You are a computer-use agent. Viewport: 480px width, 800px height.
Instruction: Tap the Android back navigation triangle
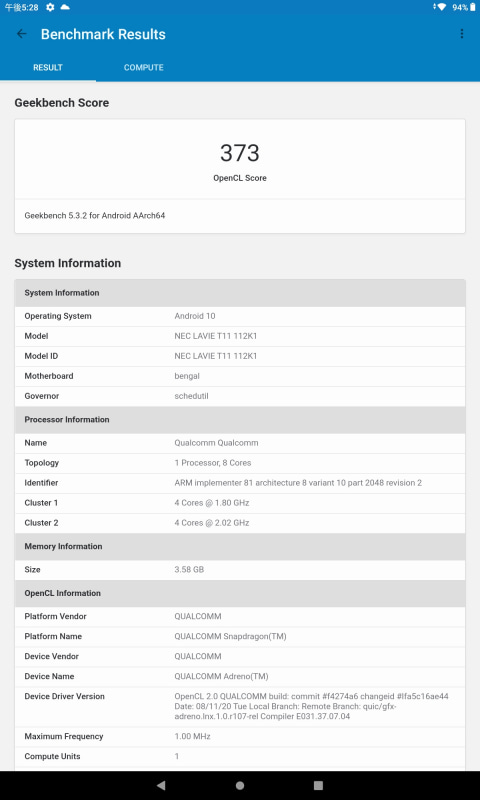161,785
